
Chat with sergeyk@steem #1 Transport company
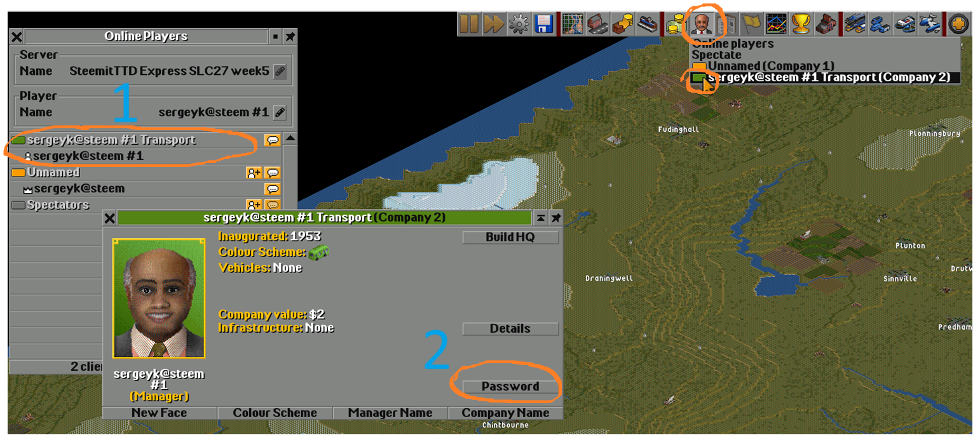point(273,140)
